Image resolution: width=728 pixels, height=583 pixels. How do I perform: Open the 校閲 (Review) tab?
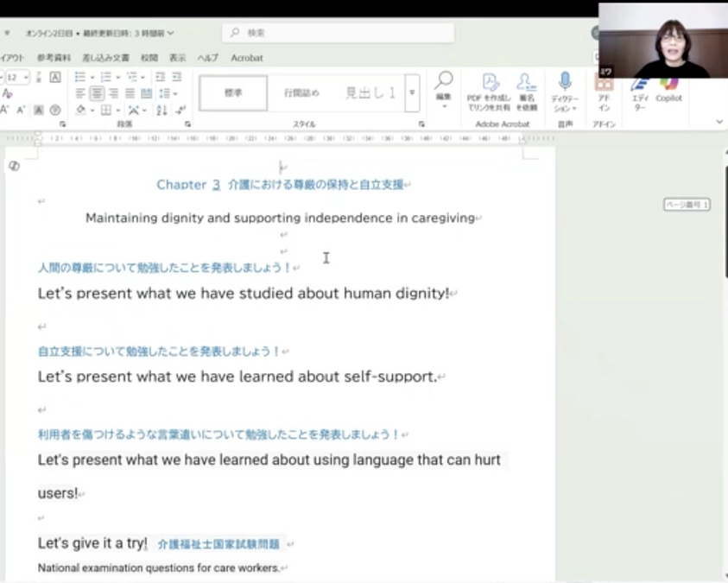tap(149, 58)
